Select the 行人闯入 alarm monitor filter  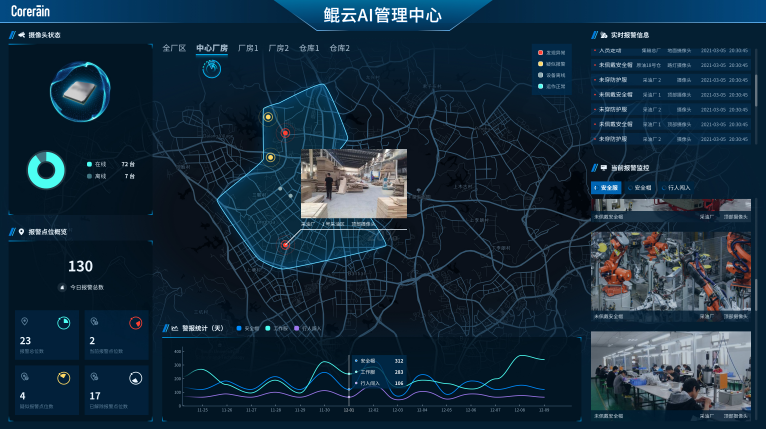pos(686,187)
